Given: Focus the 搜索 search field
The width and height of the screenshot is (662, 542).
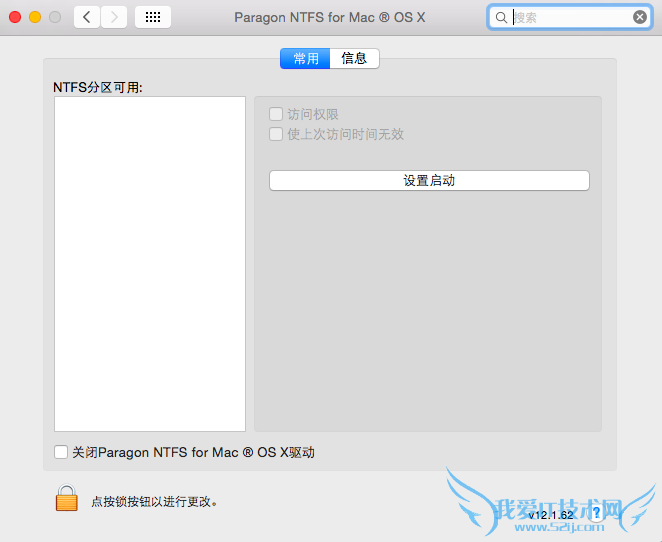Looking at the screenshot, I should (x=570, y=17).
